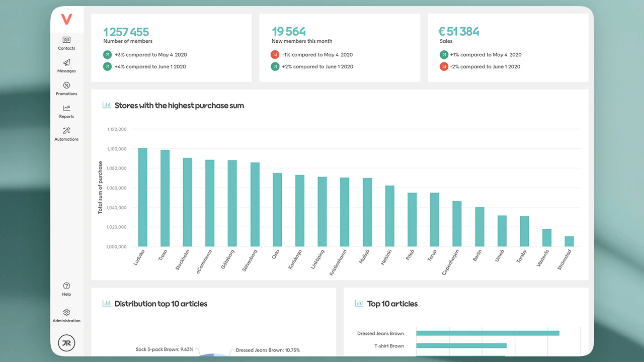This screenshot has width=644, height=362.
Task: Click the 1,120,000 y-axis value
Action: coord(117,129)
